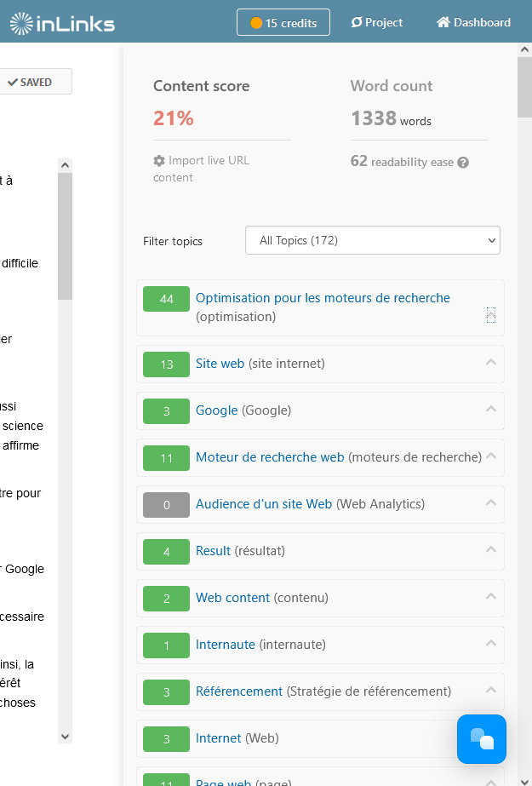The width and height of the screenshot is (532, 786).
Task: Click the readability ease help icon
Action: point(463,163)
